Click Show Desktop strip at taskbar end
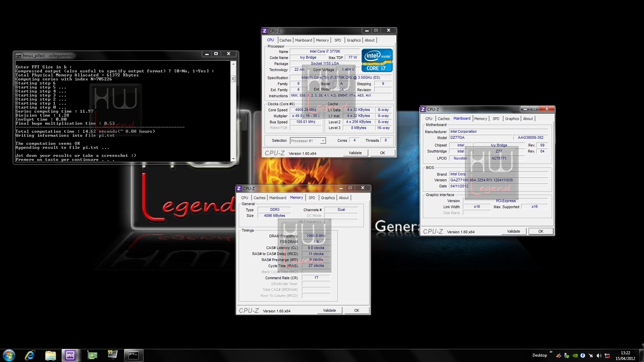The width and height of the screenshot is (644, 362). tap(642, 355)
